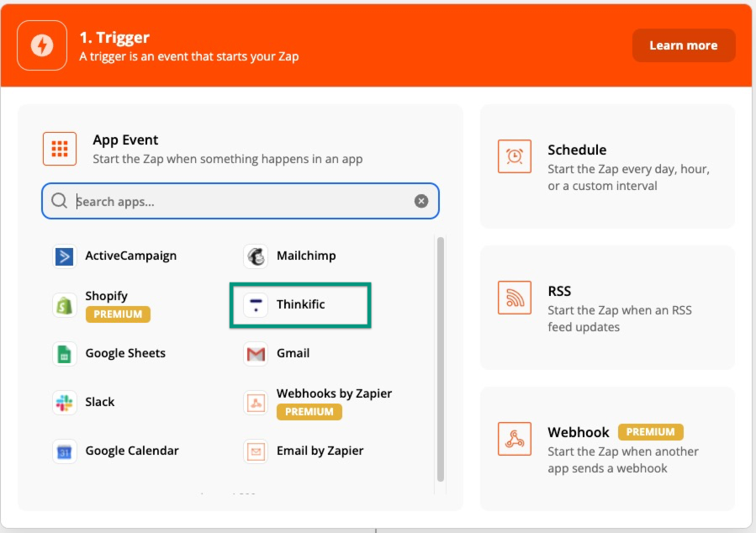Choose the ActiveCampaign app name
The width and height of the screenshot is (756, 533).
click(130, 256)
